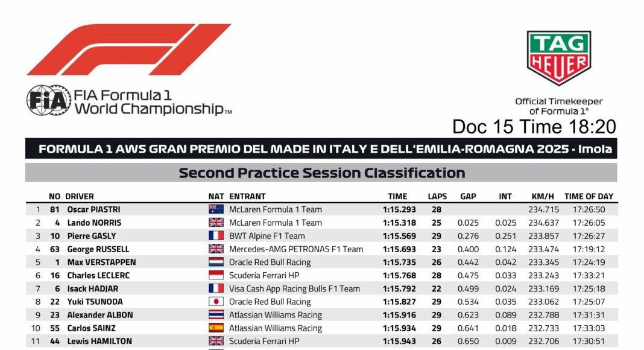Click the Australian flag beside Oscar Piastri

[216, 209]
